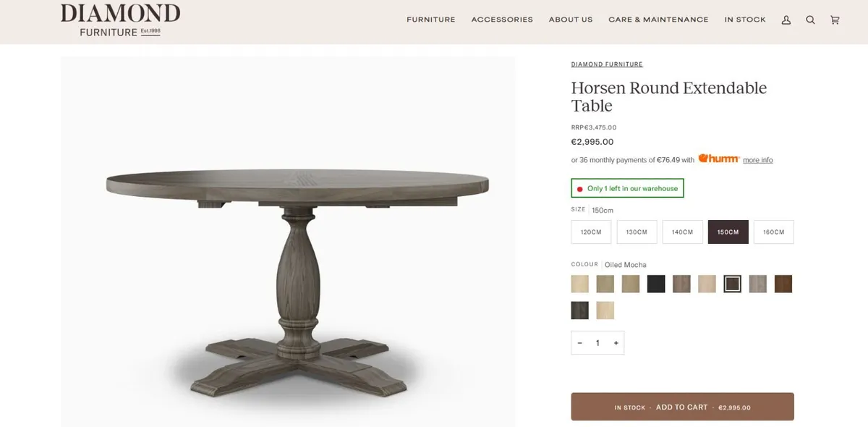Click the Diamond Furniture logo
The image size is (868, 427).
[119, 20]
